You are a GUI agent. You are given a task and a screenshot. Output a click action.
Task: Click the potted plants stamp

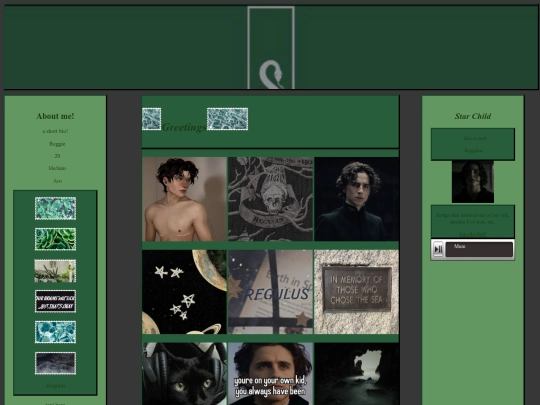click(x=55, y=271)
